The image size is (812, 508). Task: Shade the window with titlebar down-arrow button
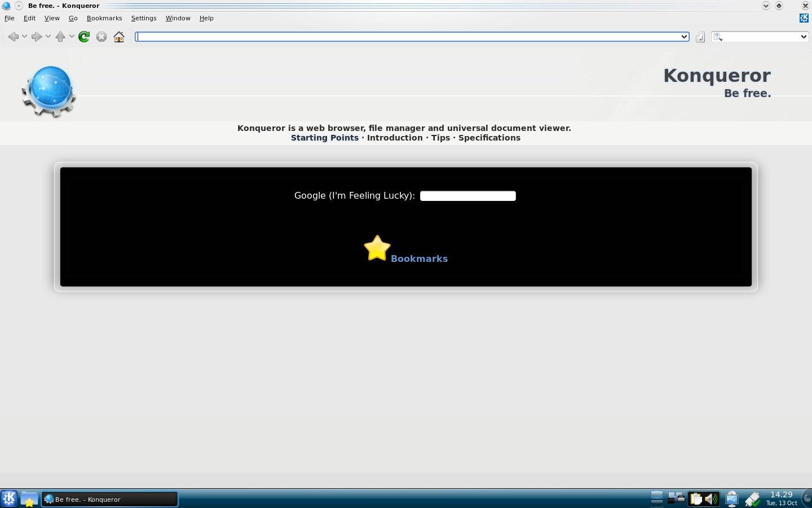point(766,6)
